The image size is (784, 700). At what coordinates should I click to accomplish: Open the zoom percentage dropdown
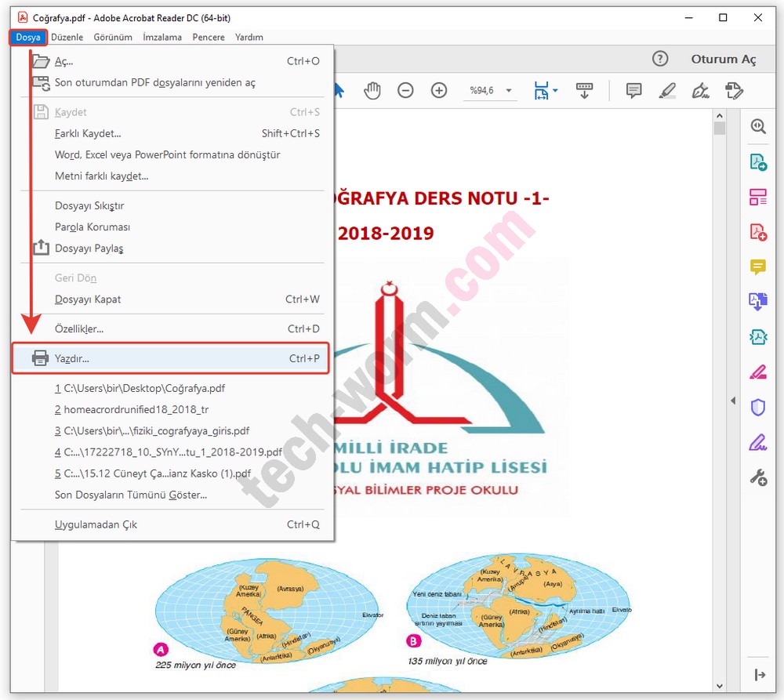pos(509,91)
